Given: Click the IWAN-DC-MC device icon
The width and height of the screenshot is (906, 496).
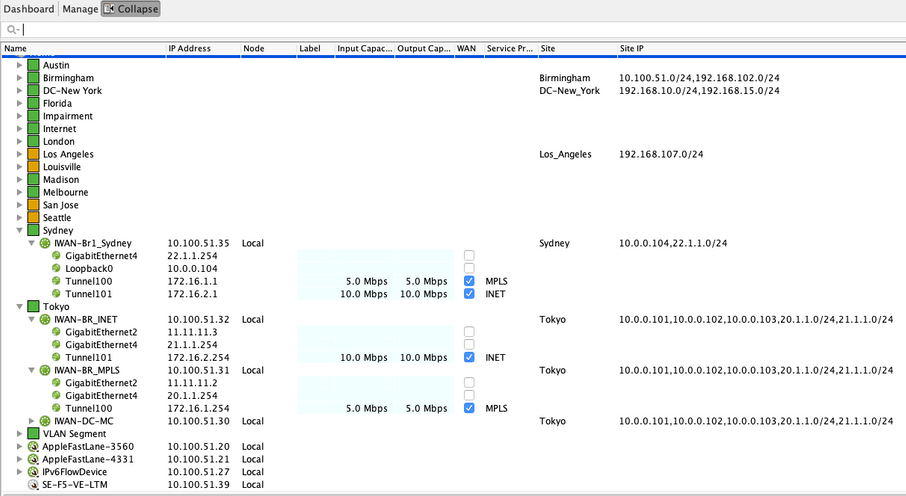Looking at the screenshot, I should 44,421.
